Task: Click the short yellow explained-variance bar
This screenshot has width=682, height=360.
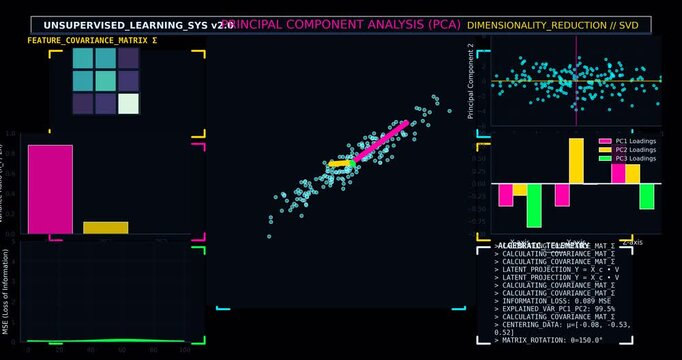Action: (x=106, y=228)
